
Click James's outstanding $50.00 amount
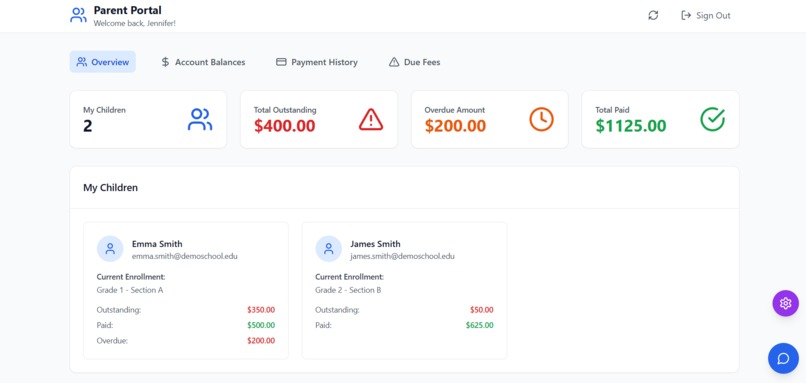[482, 310]
